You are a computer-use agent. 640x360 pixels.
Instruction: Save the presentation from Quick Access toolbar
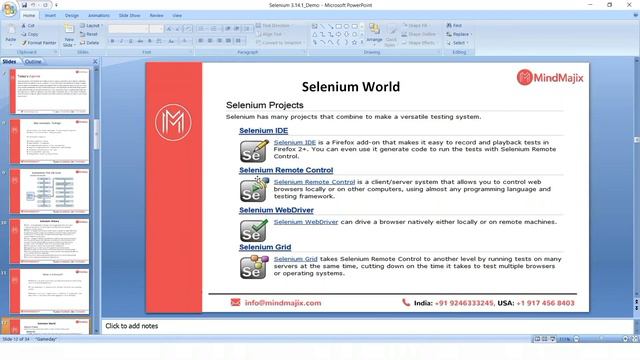(x=24, y=5)
